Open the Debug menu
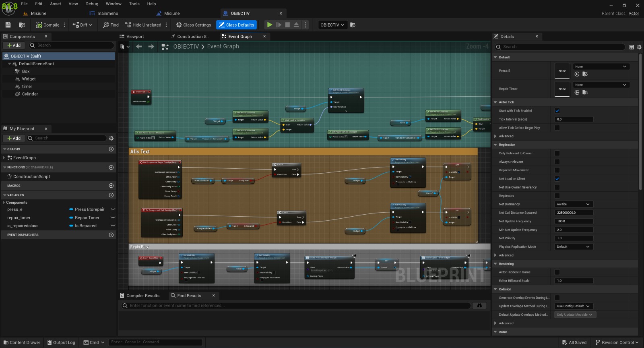The width and height of the screenshot is (644, 348). [92, 4]
